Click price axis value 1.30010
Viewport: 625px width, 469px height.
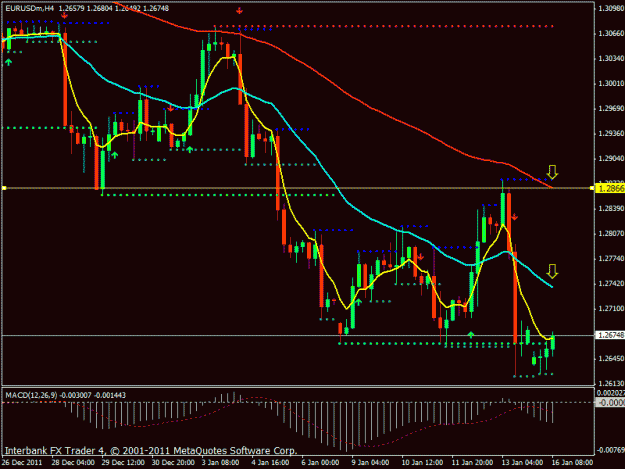611,84
